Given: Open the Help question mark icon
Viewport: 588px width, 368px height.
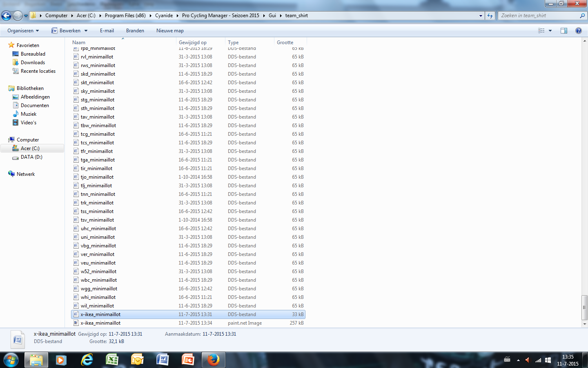Looking at the screenshot, I should (578, 31).
